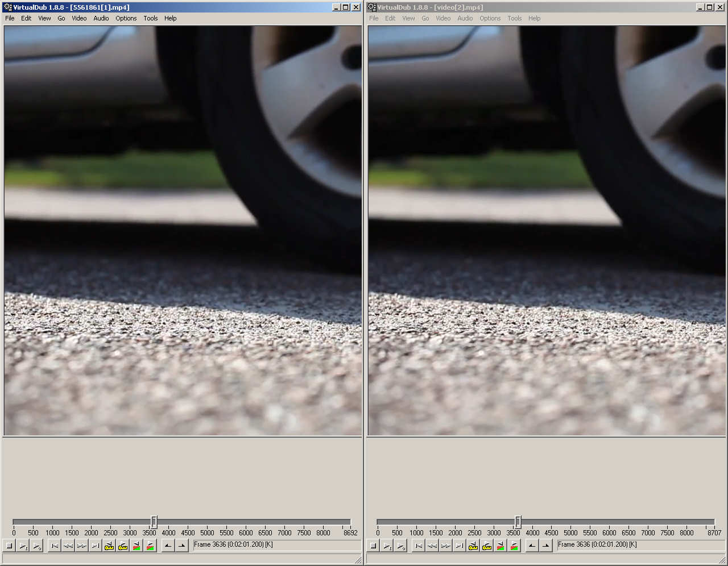Maximize the 5561861[1].mp4 window

345,7
